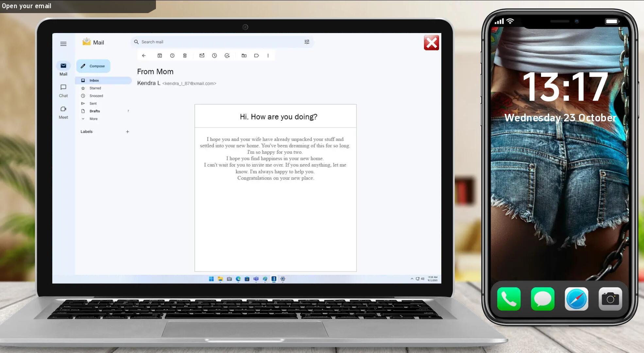Image resolution: width=644 pixels, height=353 pixels.
Task: Mark the email as unread
Action: click(202, 56)
